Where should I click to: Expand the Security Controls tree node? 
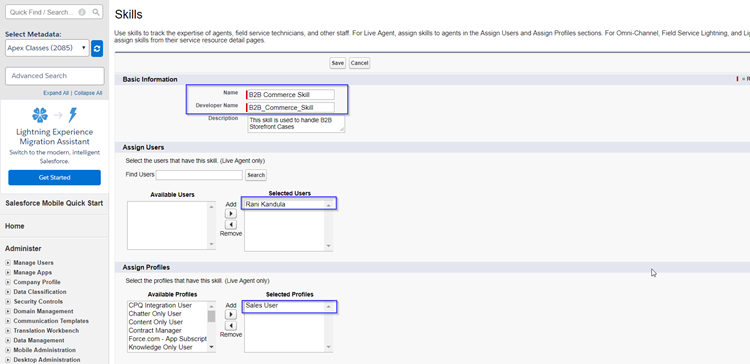coord(8,302)
